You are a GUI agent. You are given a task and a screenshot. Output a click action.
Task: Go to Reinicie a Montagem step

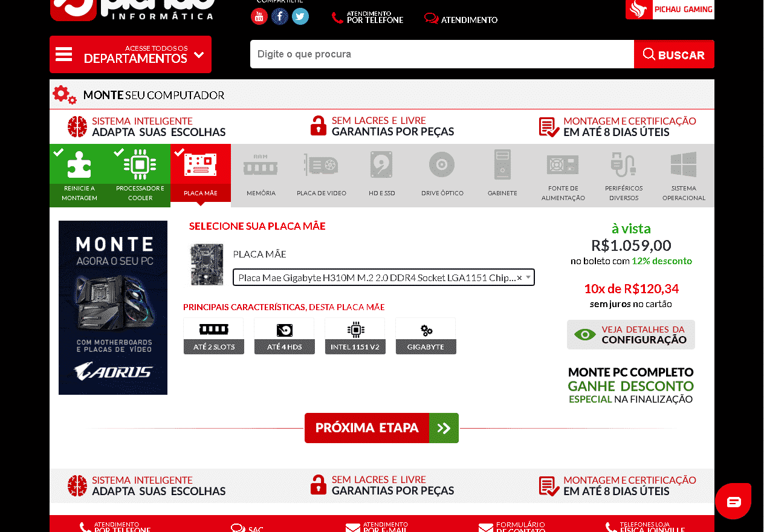80,175
